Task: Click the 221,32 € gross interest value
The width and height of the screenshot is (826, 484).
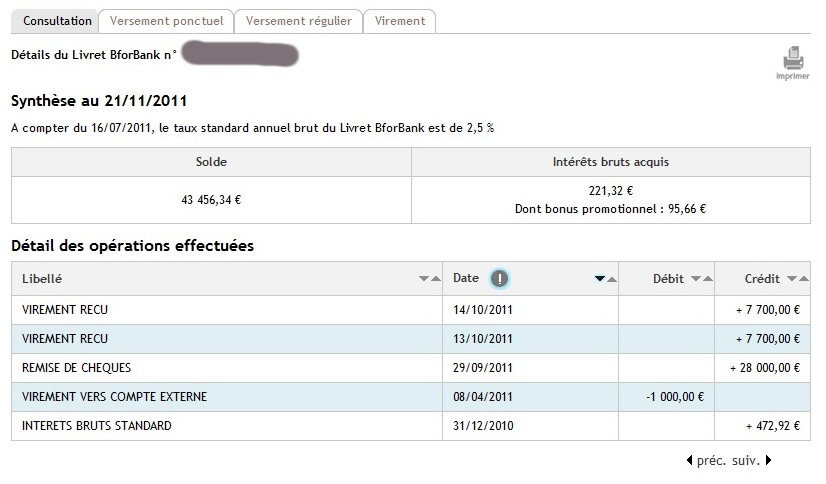Action: click(611, 191)
